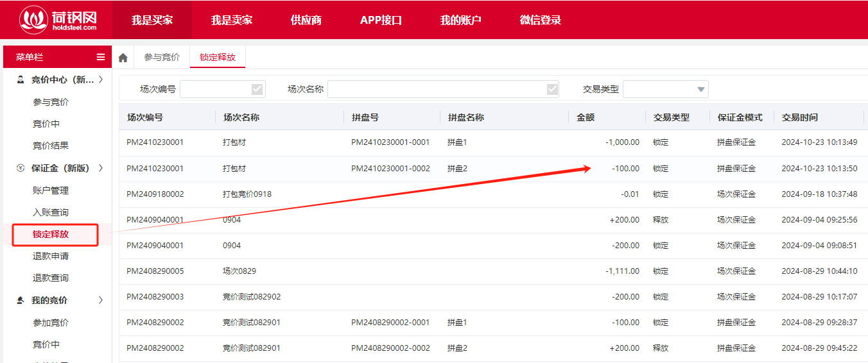Sort by the 拼盘名称 column header
868x363 pixels.
(x=466, y=117)
